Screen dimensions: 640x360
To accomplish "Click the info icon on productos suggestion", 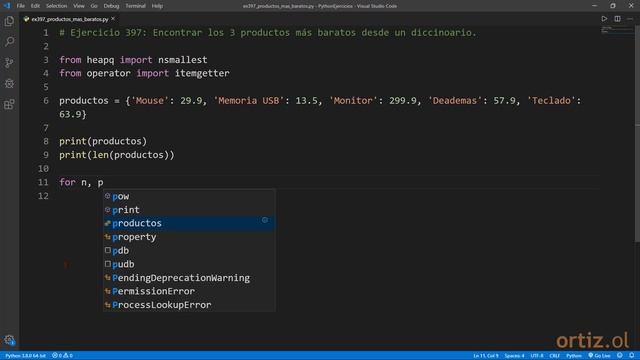I will [x=265, y=220].
